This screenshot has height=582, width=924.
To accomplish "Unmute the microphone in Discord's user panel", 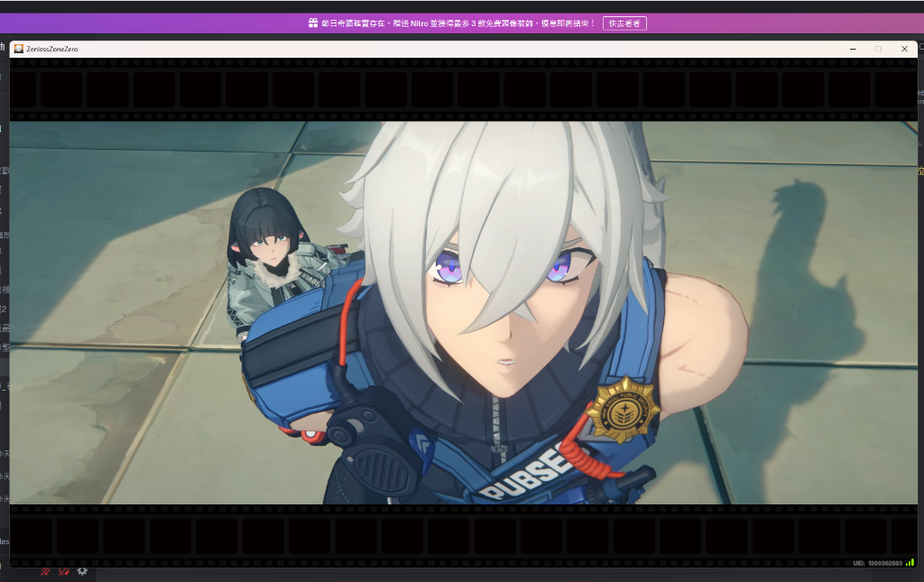I will click(45, 571).
